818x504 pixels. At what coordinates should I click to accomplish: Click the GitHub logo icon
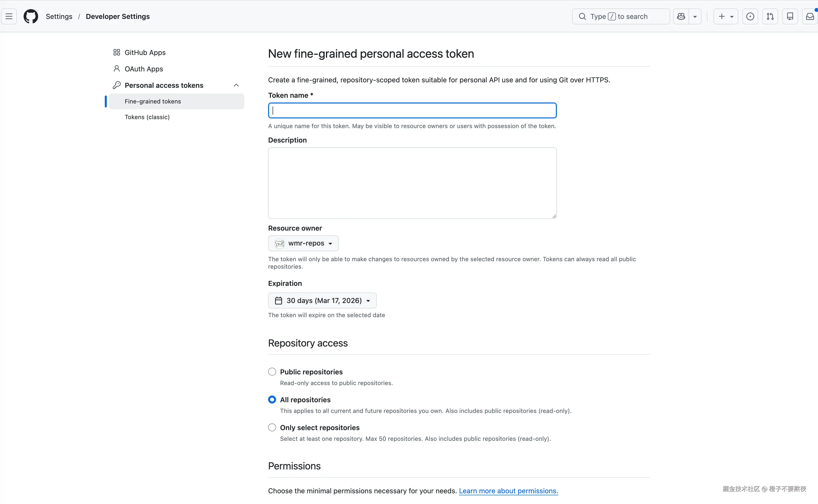pyautogui.click(x=31, y=16)
